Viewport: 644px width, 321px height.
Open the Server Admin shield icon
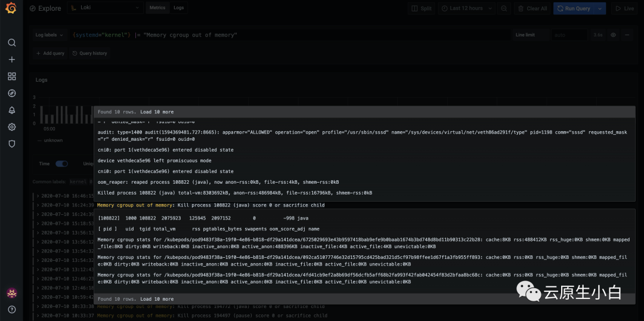point(11,144)
